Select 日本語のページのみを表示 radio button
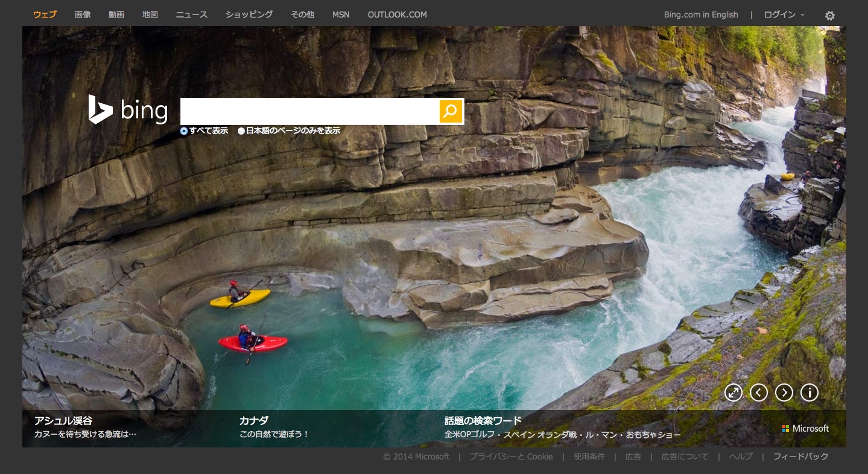This screenshot has width=868, height=474. 241,131
